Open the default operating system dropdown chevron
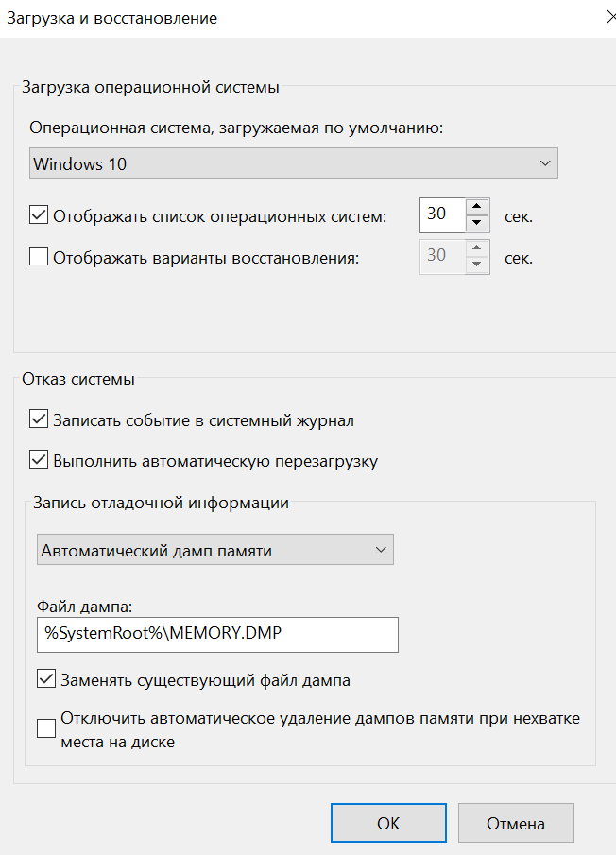This screenshot has height=855, width=616. 544,163
